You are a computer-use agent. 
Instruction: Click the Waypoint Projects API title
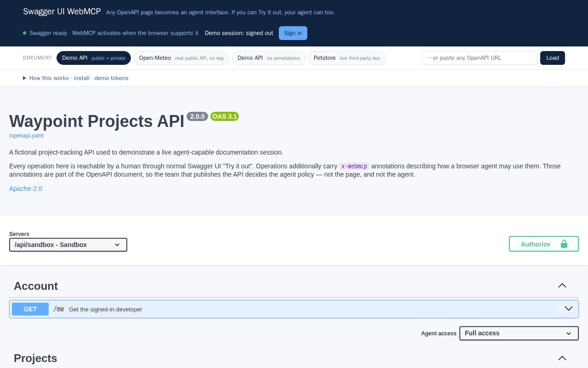point(97,121)
